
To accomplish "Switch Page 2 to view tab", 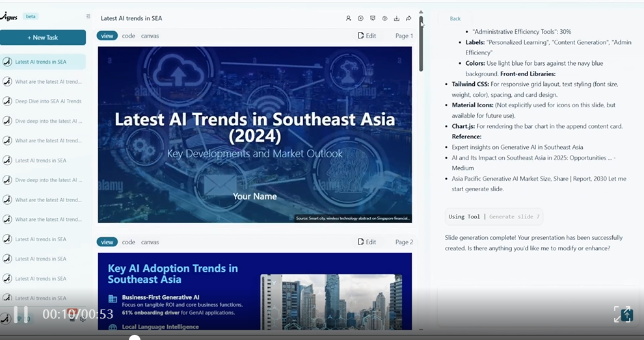I will click(107, 242).
